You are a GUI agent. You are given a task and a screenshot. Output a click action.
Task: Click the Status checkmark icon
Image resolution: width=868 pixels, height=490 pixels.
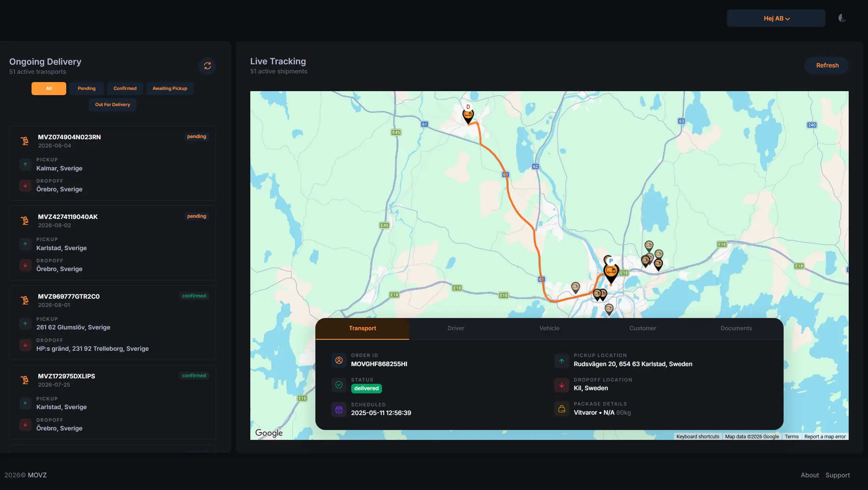pyautogui.click(x=339, y=385)
